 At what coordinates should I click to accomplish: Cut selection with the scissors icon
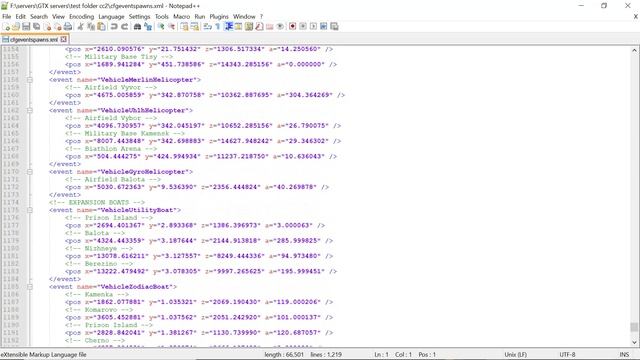click(80, 27)
